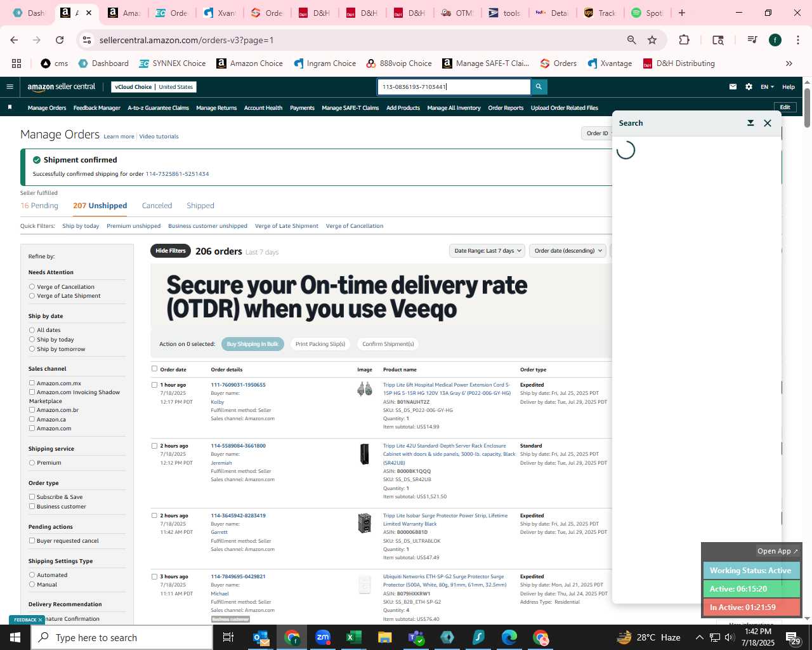Viewport: 812px width, 650px height.
Task: Click the Open App button on tracker widget
Action: coord(777,551)
